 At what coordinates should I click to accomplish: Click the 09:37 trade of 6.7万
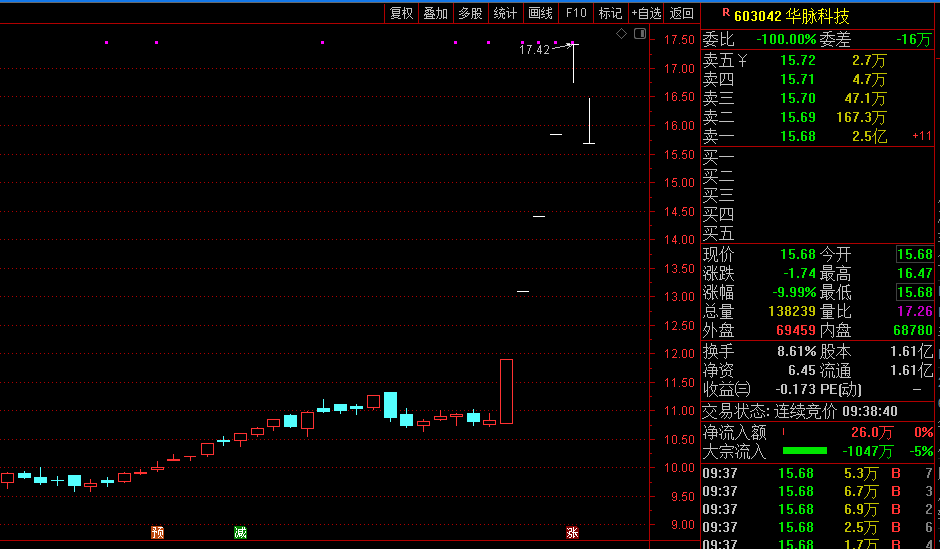click(818, 491)
